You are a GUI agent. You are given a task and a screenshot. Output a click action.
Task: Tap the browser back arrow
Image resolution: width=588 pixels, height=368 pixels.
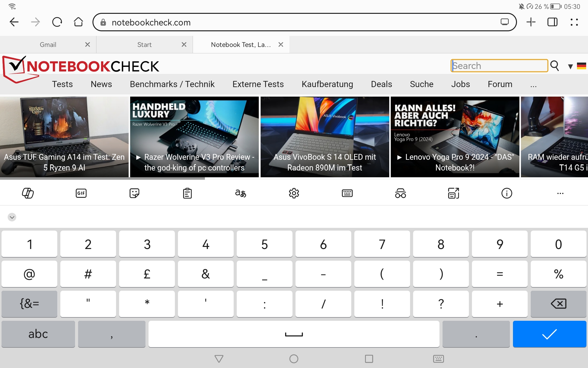(x=14, y=22)
